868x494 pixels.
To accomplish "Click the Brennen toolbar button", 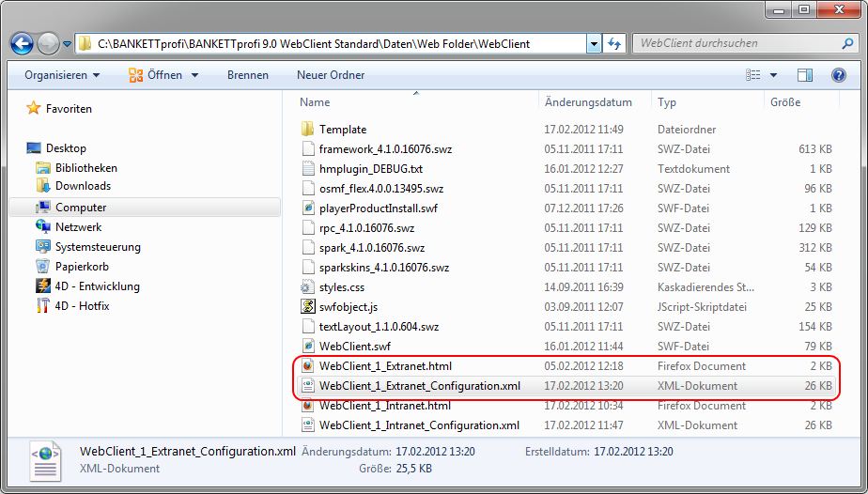I will [x=248, y=75].
